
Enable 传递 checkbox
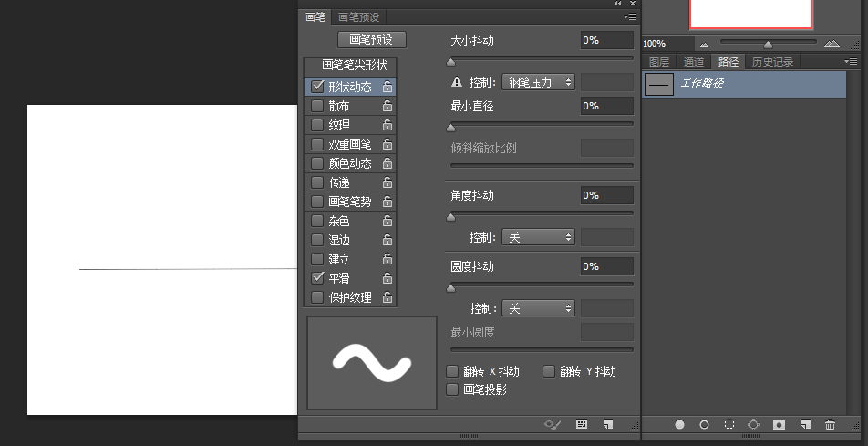(x=317, y=182)
